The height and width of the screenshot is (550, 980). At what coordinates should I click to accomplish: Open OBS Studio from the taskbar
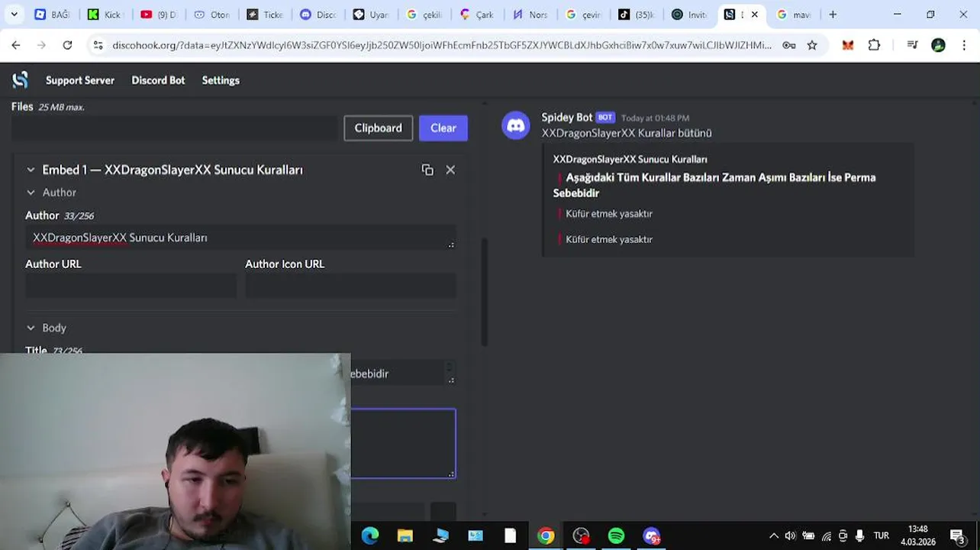click(581, 535)
